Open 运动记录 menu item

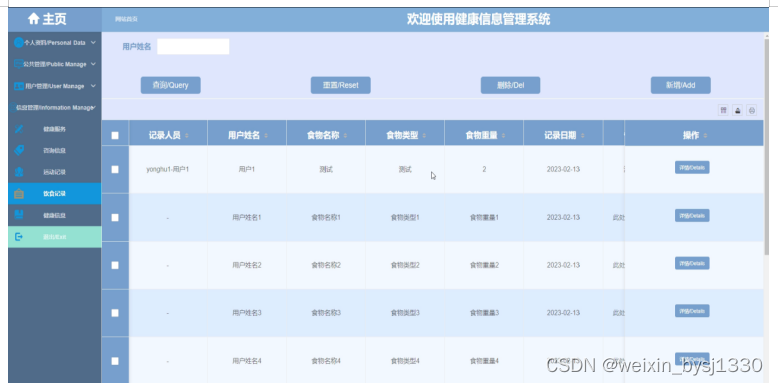pos(55,172)
